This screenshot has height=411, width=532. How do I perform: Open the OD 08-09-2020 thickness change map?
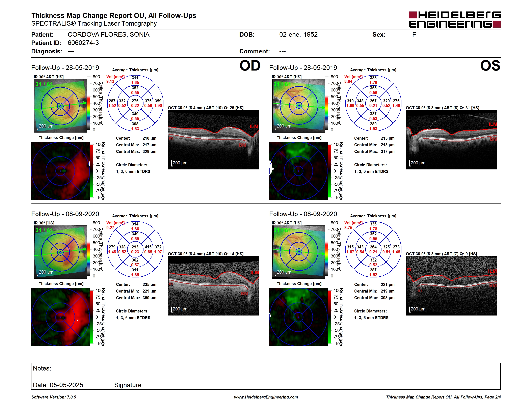click(x=60, y=317)
